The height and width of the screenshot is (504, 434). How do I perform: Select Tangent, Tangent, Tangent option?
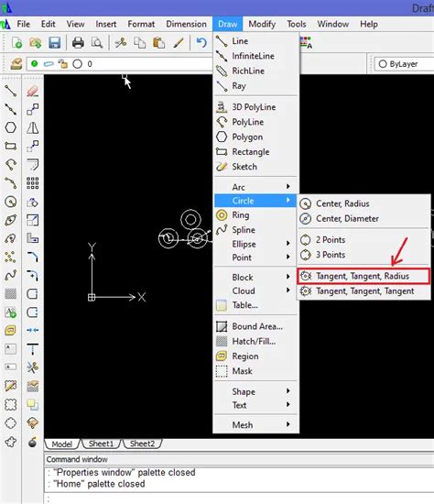click(363, 291)
